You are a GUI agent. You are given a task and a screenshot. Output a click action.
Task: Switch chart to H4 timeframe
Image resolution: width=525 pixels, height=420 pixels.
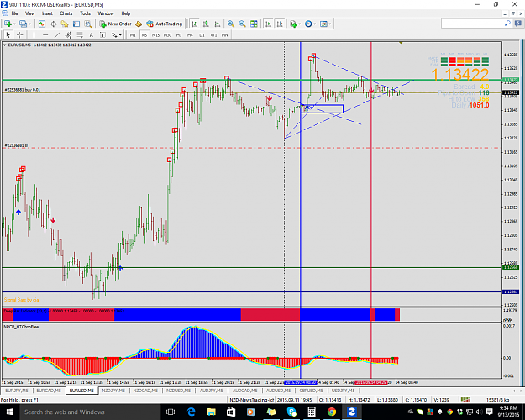(190, 34)
